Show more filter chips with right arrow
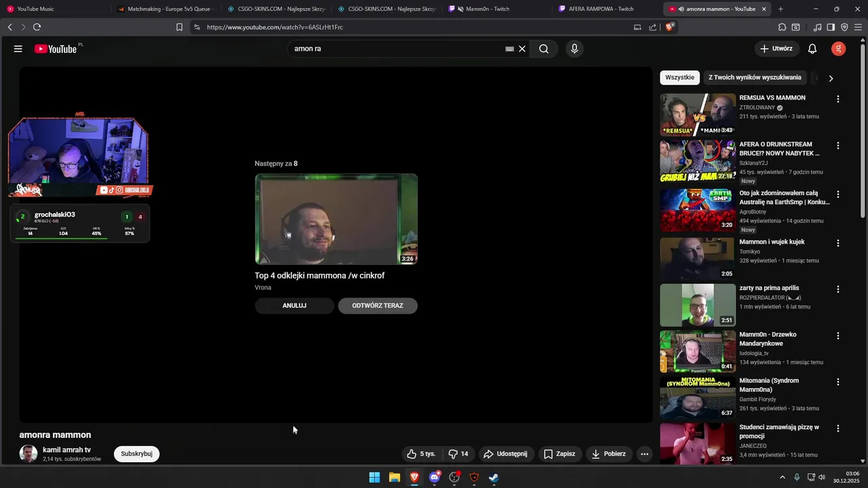 [831, 78]
